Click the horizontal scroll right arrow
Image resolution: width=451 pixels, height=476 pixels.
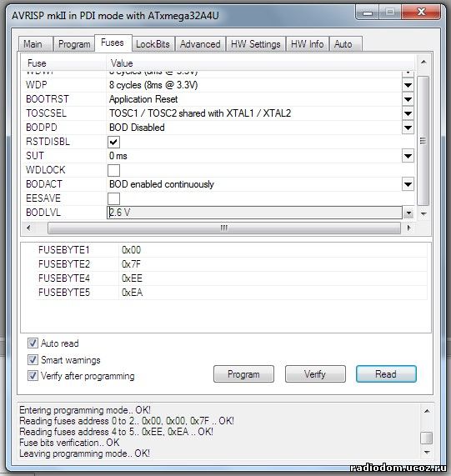point(408,228)
